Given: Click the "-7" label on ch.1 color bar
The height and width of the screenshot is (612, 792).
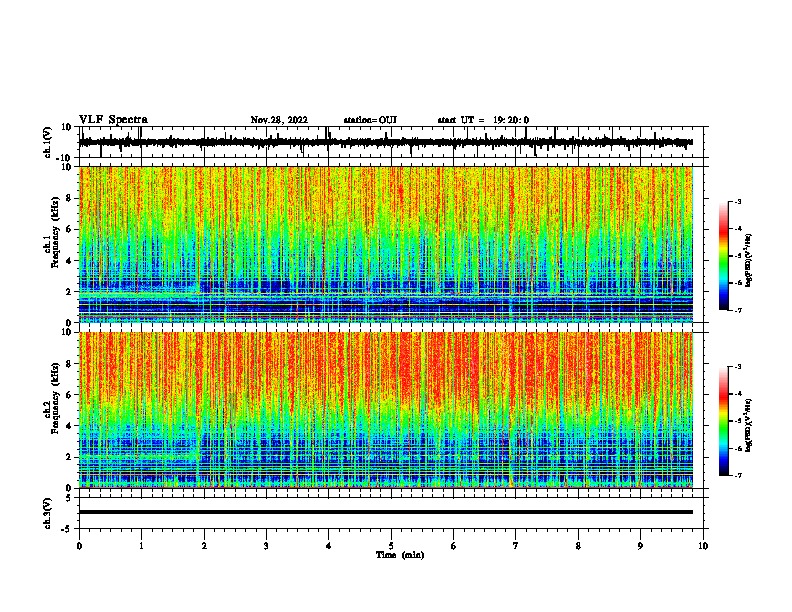Looking at the screenshot, I should coord(738,310).
